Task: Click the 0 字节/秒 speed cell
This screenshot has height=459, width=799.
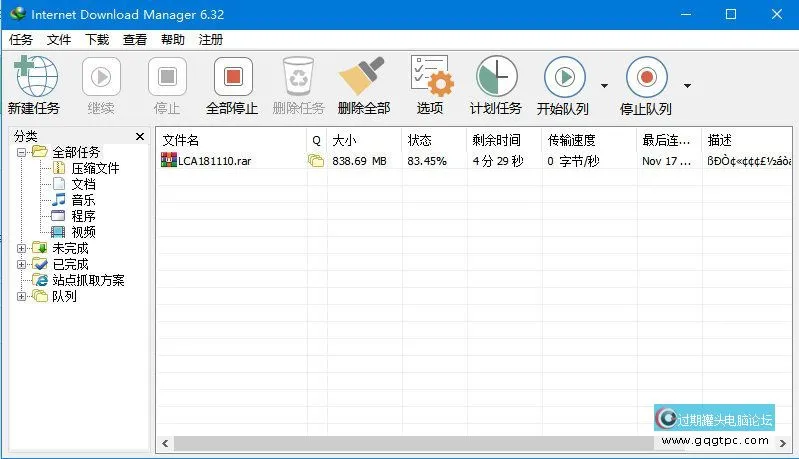Action: pos(573,161)
